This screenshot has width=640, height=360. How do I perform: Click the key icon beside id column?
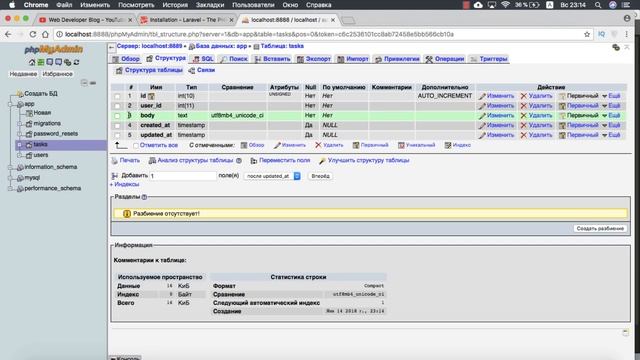151,96
